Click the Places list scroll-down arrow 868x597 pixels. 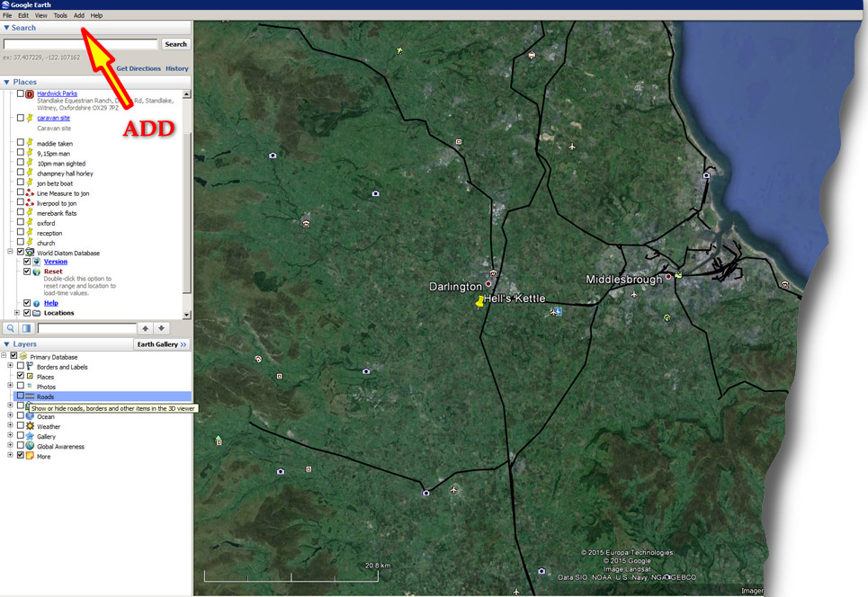click(186, 315)
